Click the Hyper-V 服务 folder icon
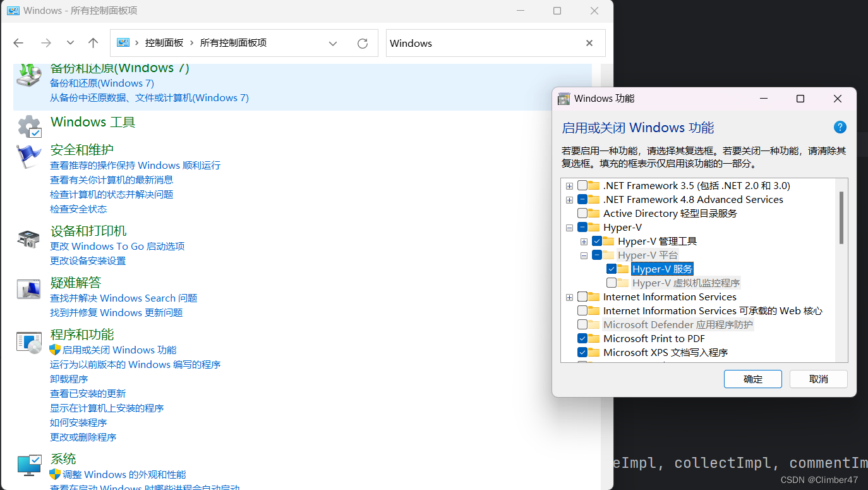Viewport: 868px width, 490px height. point(623,269)
